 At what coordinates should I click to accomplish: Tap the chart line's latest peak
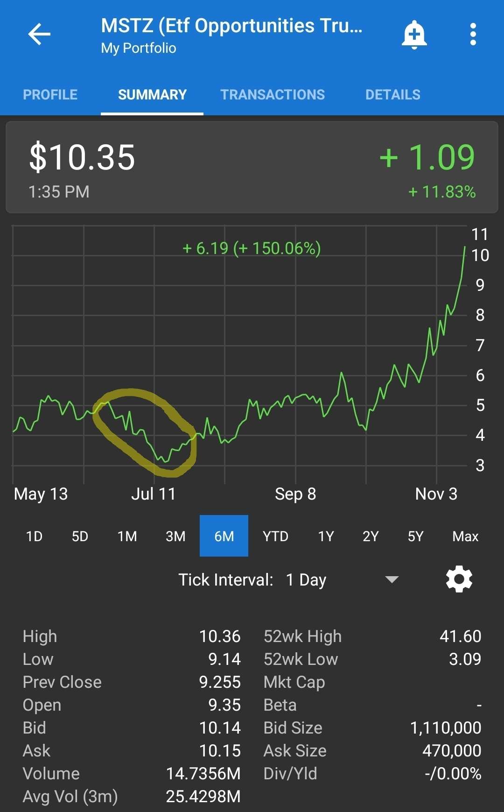tap(465, 247)
